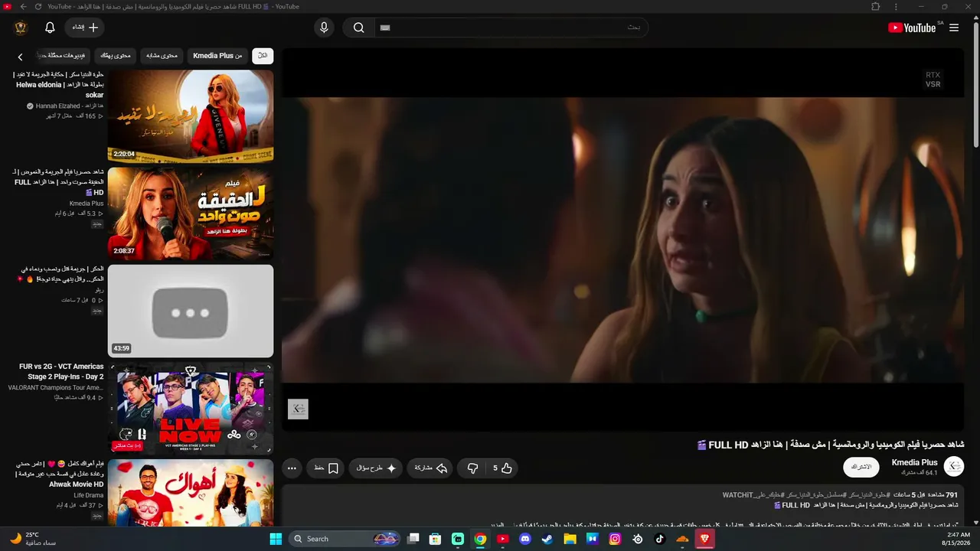Viewport: 980px width, 551px height.
Task: Select the 'فيديوهات مصطّلة حديثًا' chip
Action: [61, 56]
